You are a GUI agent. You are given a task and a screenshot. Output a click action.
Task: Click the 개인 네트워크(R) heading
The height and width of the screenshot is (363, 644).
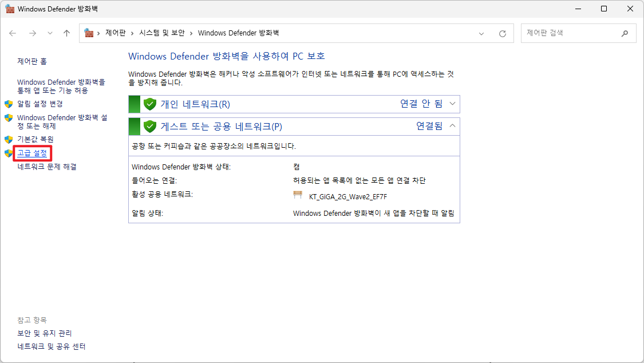coord(195,104)
